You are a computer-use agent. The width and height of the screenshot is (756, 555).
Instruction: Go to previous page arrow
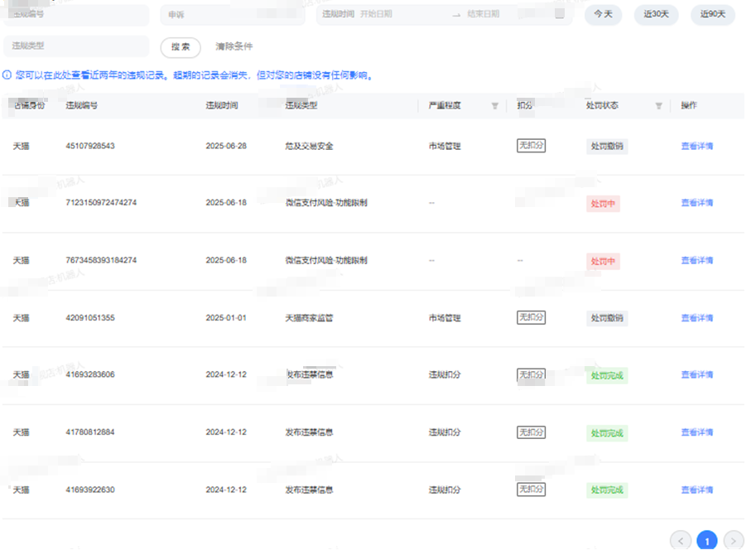[681, 541]
